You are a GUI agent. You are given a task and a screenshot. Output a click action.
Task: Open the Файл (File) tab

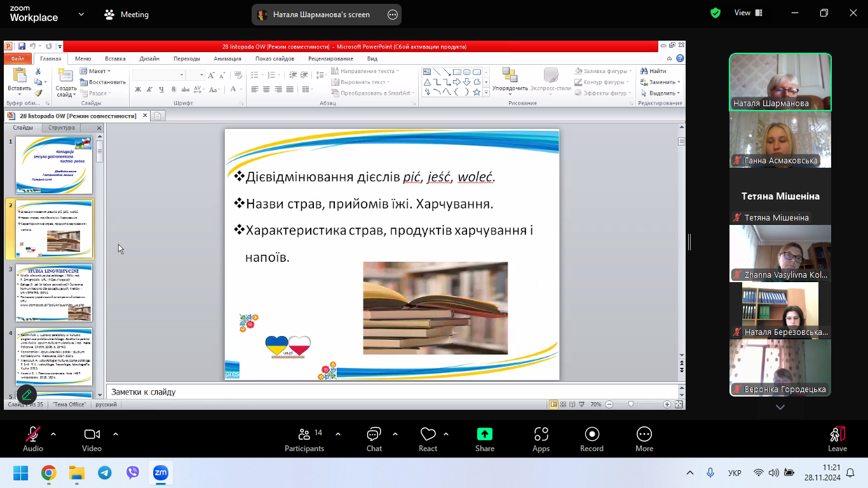tap(17, 58)
